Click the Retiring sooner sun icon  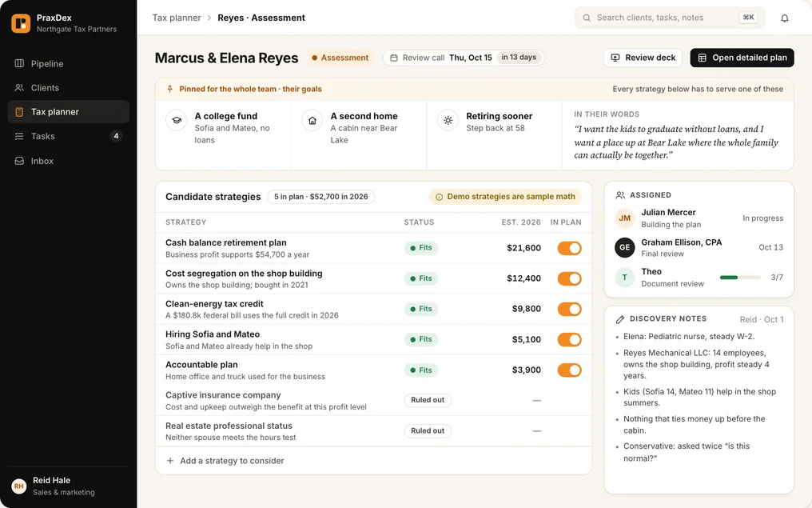pos(448,120)
